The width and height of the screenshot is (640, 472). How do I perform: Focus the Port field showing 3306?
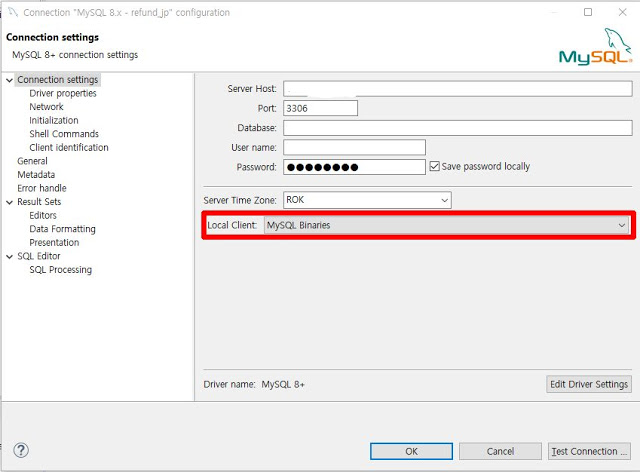pos(320,108)
